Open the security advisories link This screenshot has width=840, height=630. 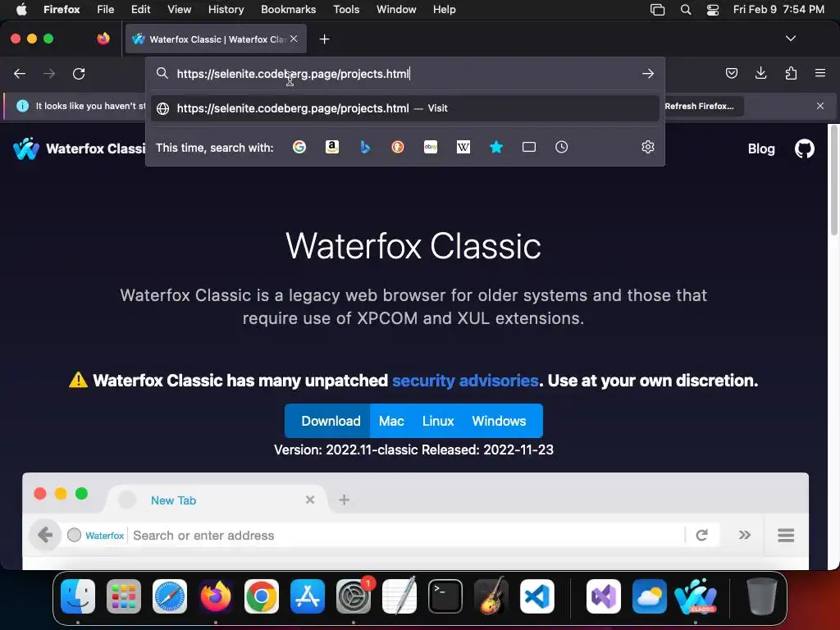465,381
